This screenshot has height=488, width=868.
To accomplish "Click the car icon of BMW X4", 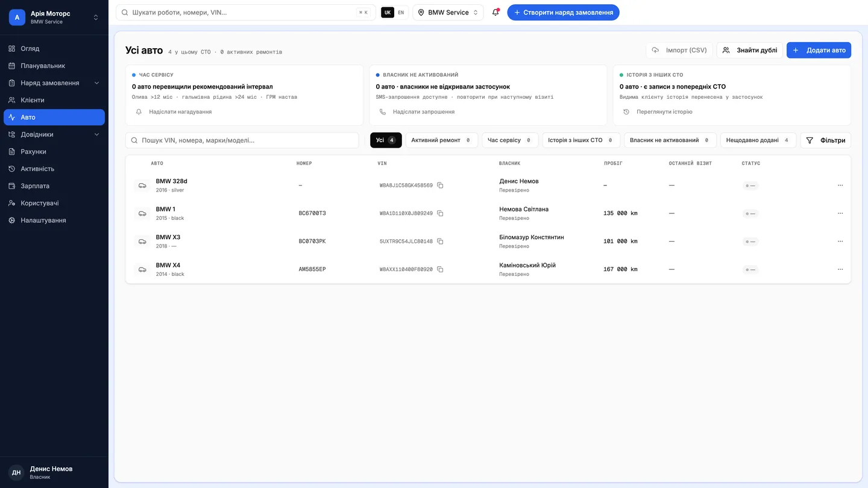I will [x=142, y=269].
